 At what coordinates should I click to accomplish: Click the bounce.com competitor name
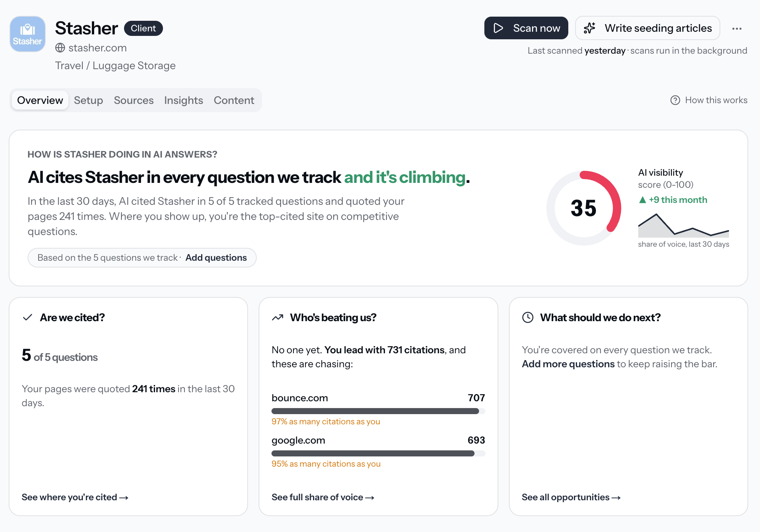point(300,398)
